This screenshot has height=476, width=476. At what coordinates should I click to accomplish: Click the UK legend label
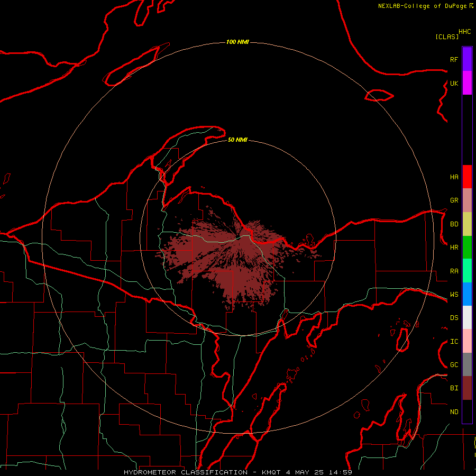tap(454, 83)
